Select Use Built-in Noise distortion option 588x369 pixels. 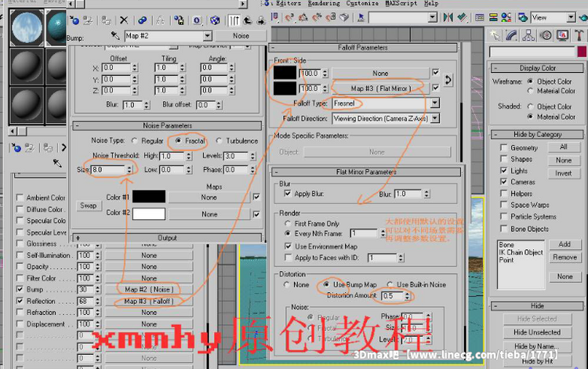(390, 284)
